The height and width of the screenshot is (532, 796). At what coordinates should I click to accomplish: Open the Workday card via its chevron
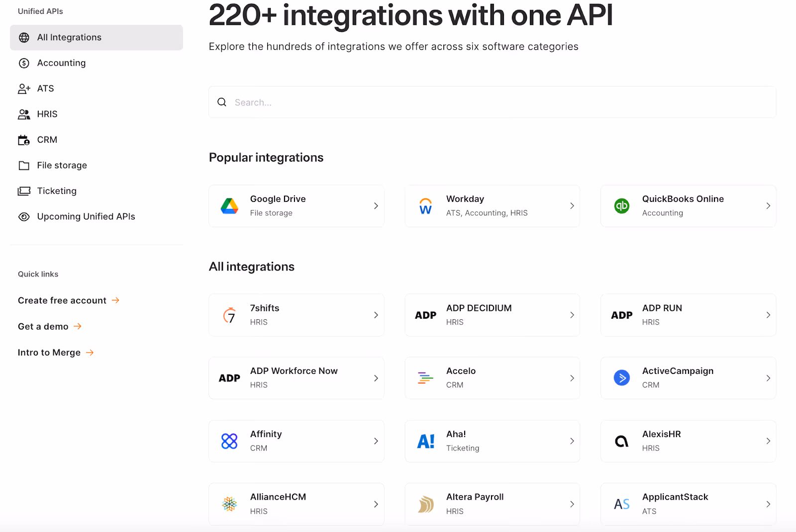[x=572, y=206]
